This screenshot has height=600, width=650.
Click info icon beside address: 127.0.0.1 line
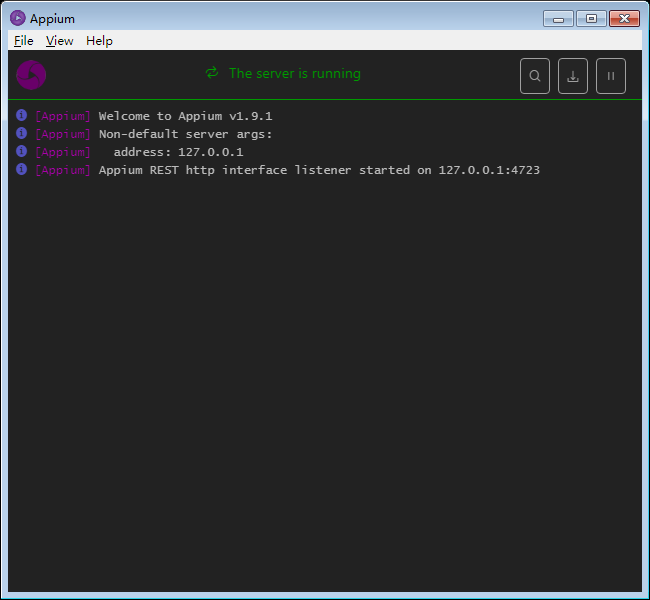point(22,151)
